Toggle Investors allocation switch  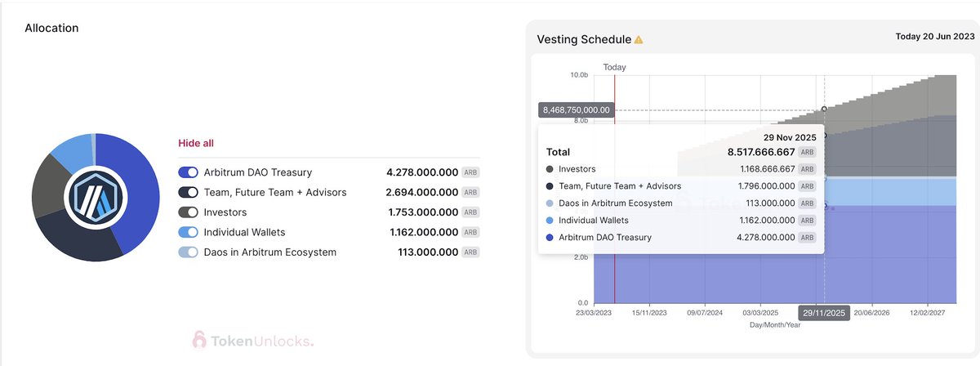(189, 212)
